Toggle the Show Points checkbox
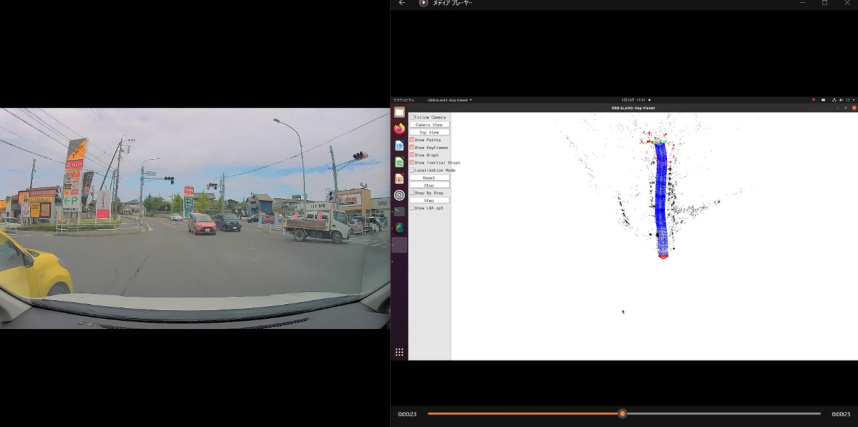The height and width of the screenshot is (427, 858). [411, 140]
